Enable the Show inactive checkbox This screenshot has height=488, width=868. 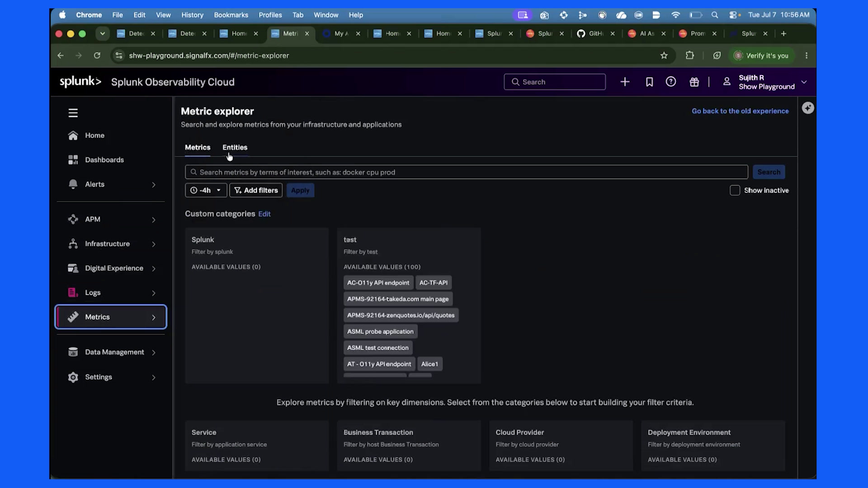[735, 191]
